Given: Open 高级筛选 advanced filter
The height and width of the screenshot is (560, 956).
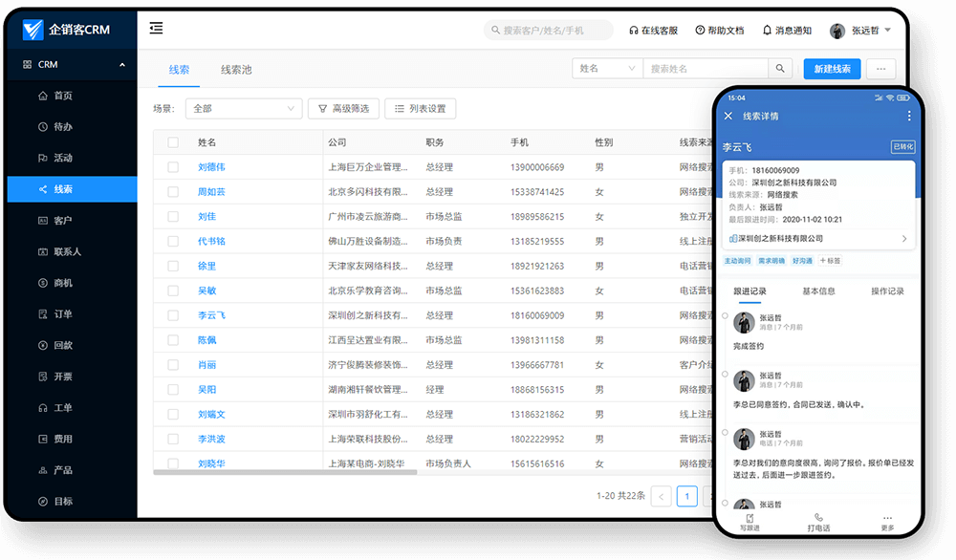Looking at the screenshot, I should tap(344, 109).
